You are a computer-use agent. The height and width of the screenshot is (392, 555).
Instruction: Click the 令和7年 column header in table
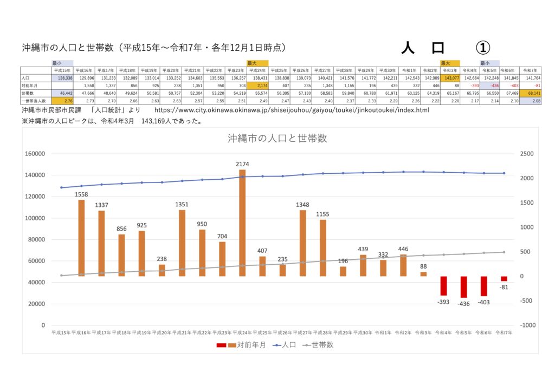click(x=530, y=70)
